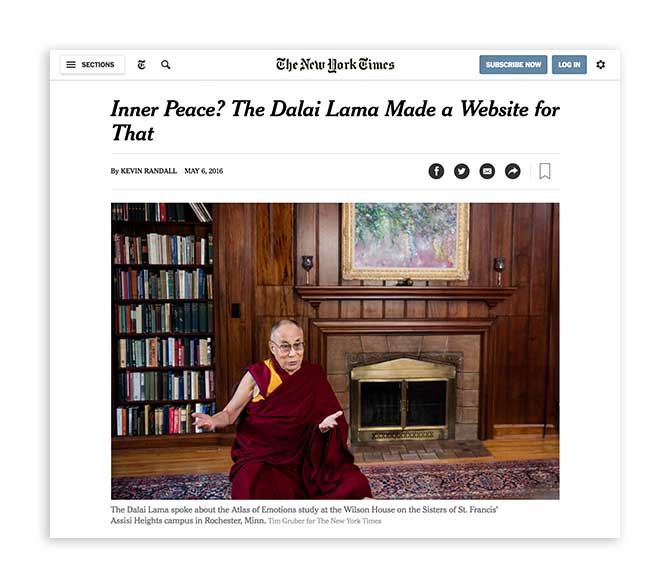This screenshot has width=670, height=588.
Task: Click the photo caption about Atlas of Emotions
Action: tap(304, 515)
